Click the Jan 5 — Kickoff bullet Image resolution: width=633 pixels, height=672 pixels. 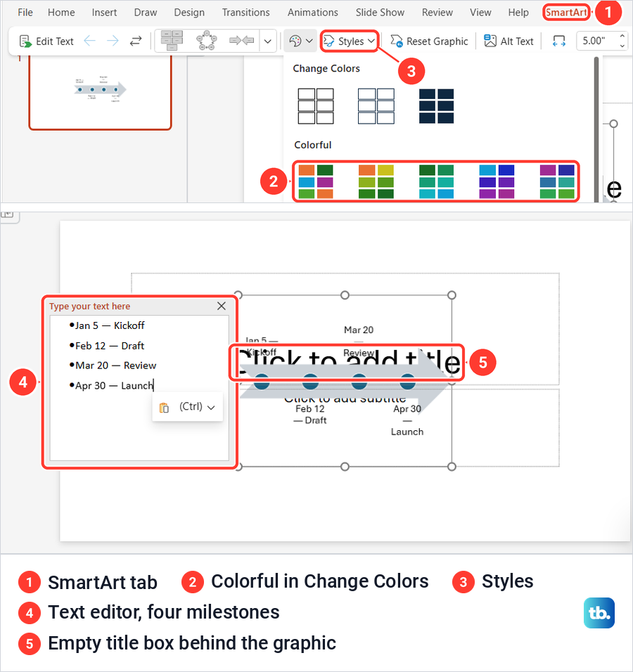tap(107, 325)
